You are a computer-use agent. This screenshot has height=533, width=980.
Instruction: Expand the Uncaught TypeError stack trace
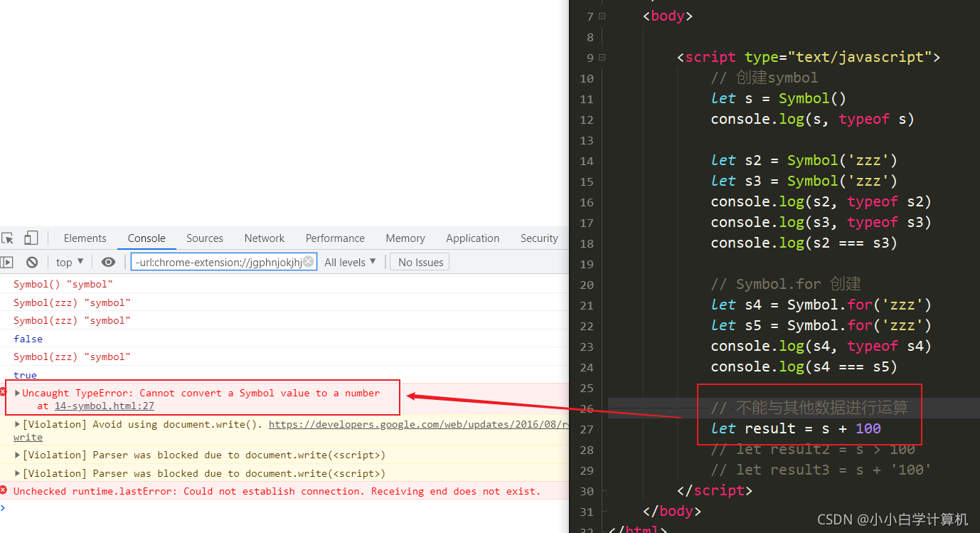point(18,393)
